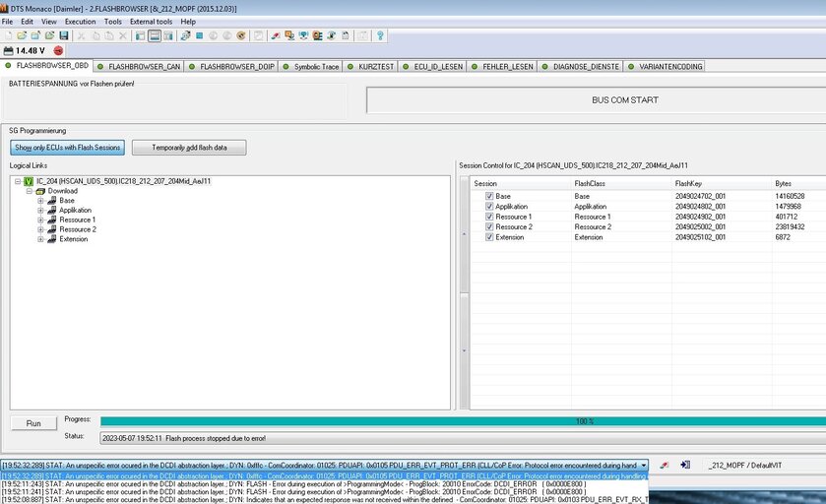Viewport: 826px width, 504px height.
Task: Click the red stop icon beside voltage
Action: [x=59, y=50]
